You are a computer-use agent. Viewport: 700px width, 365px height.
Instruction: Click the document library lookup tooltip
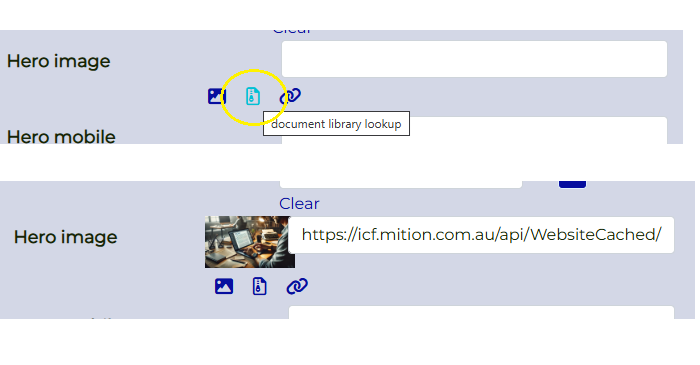coord(336,124)
